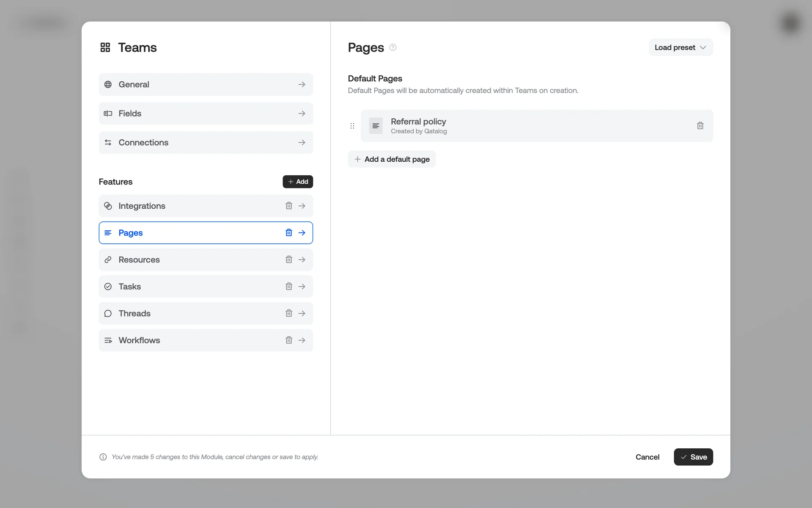Remove the Integrations feature with its trash icon
The width and height of the screenshot is (812, 508).
[289, 206]
